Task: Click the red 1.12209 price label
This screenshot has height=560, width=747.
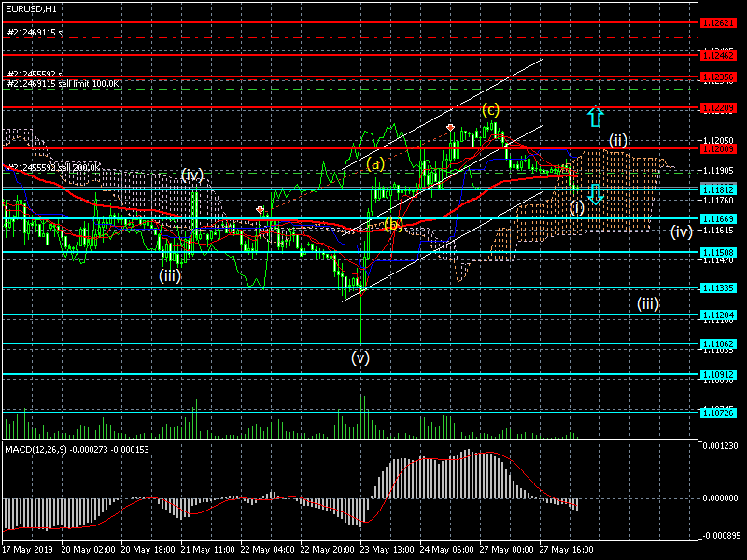Action: pyautogui.click(x=717, y=108)
